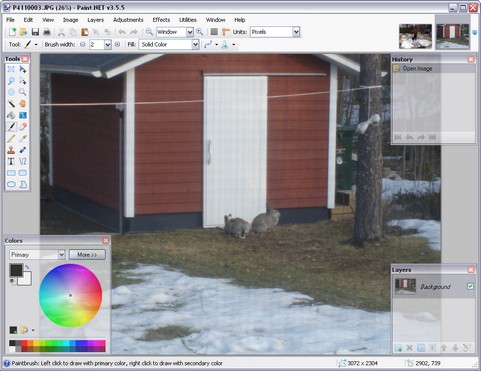This screenshot has height=371, width=481.
Task: Choose the Paint Bucket tool
Action: tap(11, 115)
